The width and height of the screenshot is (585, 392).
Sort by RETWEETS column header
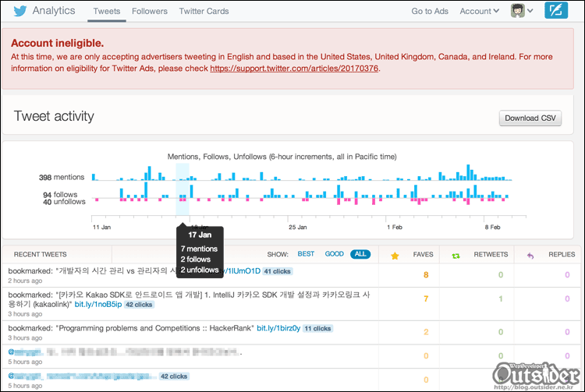pyautogui.click(x=491, y=255)
